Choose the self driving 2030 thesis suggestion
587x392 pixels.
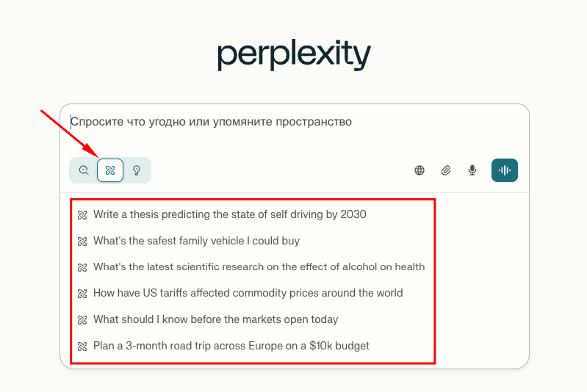[229, 214]
